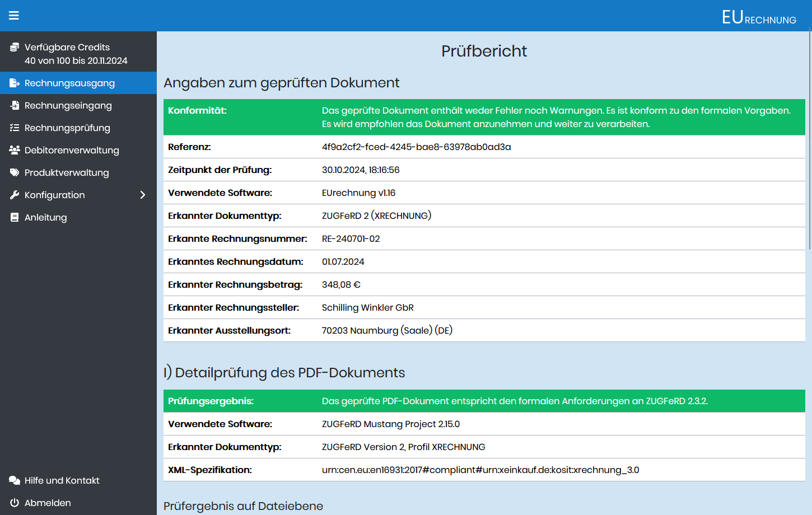Click the value ZUGFeRD 2 (XRECHNUNG)
Viewport: 812px width, 515px height.
pos(376,216)
